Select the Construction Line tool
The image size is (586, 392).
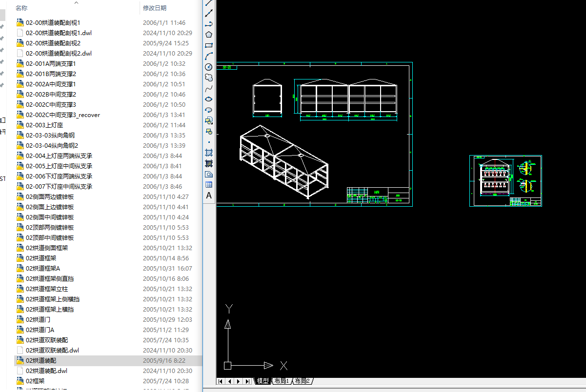coord(209,13)
